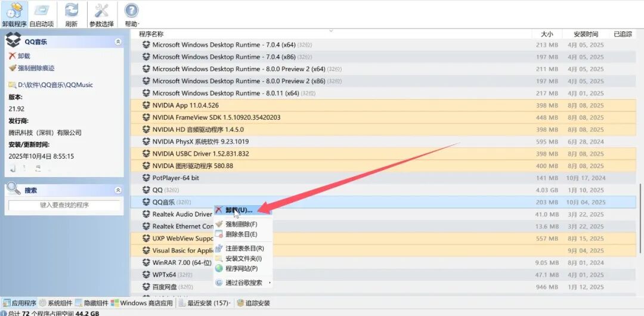
Task: Select the WPTx64 program row
Action: coord(383,275)
